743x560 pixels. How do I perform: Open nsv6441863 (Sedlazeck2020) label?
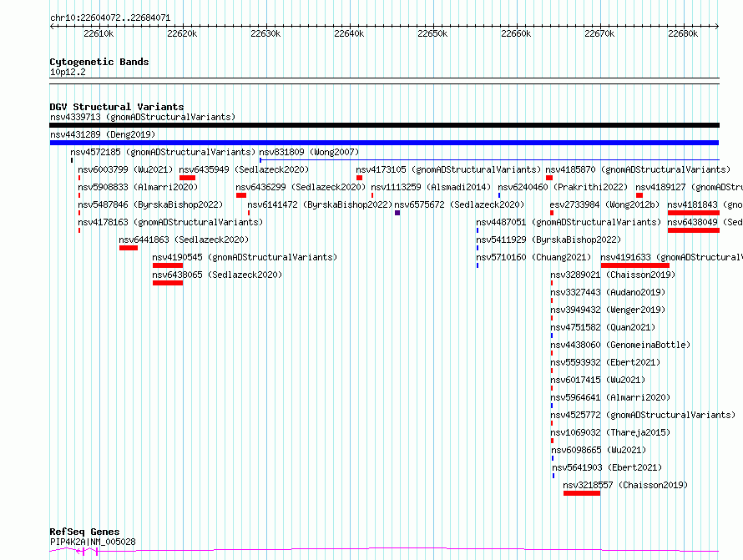click(184, 240)
